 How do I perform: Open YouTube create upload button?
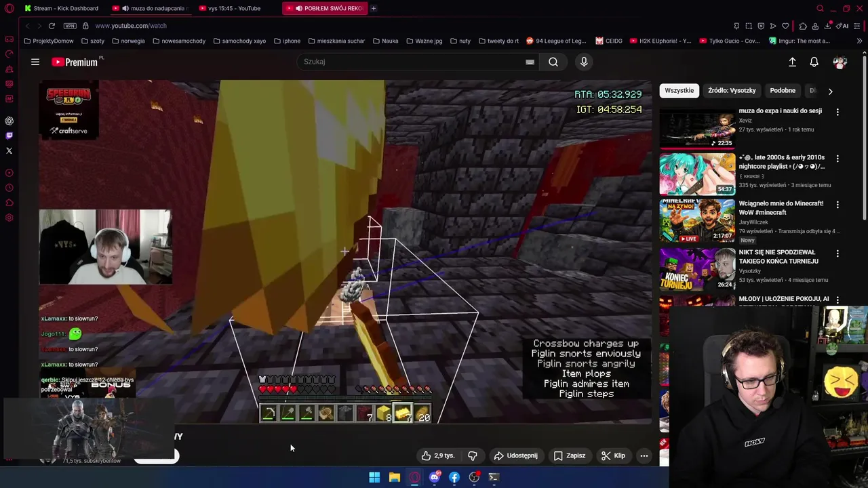[792, 62]
